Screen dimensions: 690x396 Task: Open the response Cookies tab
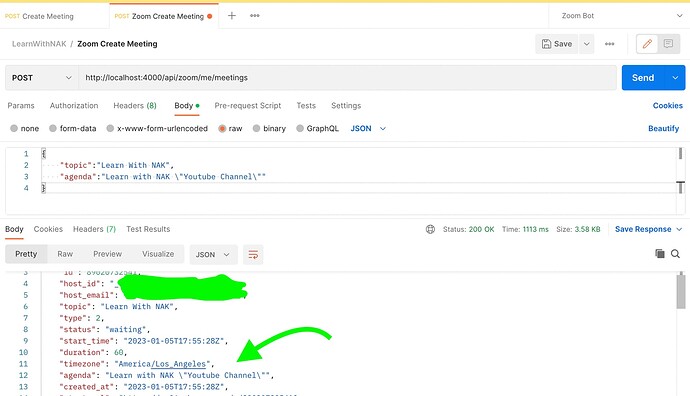click(x=48, y=229)
